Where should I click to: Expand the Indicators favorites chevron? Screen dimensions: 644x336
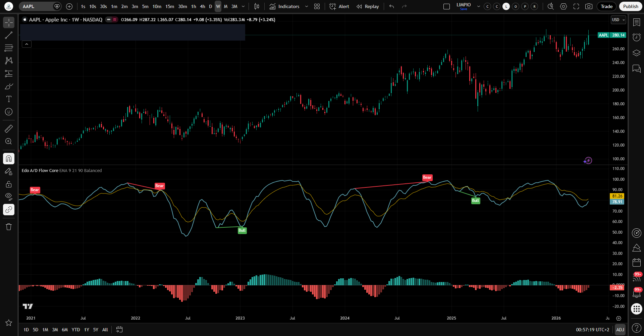pyautogui.click(x=306, y=6)
